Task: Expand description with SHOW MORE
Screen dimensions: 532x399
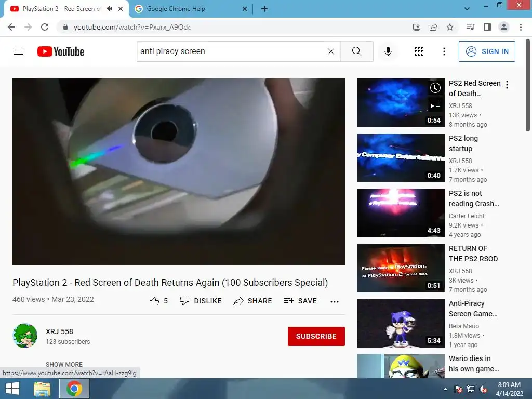Action: coord(64,364)
